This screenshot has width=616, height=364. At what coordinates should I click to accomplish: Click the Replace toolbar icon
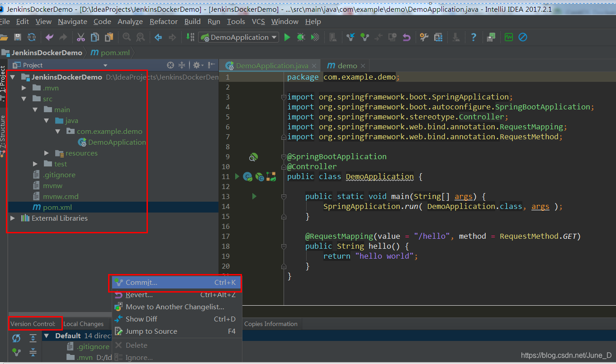[x=141, y=38]
